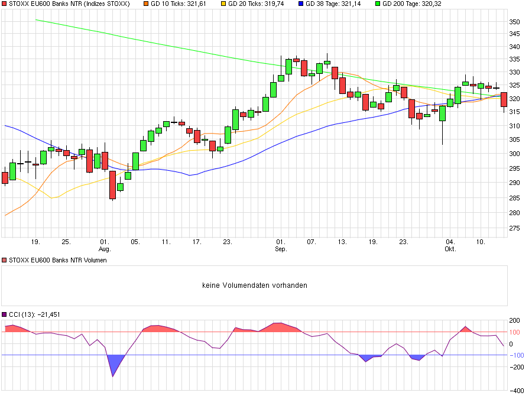Click the 315 price axis label
The image size is (532, 396).
514,112
